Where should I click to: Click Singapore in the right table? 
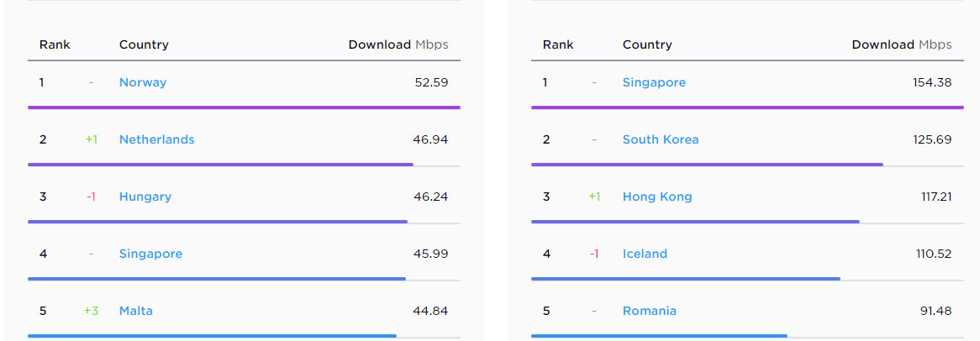[654, 82]
